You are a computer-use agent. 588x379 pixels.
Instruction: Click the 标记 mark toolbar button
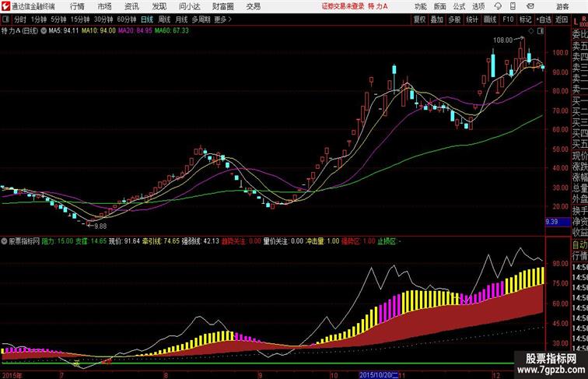click(x=525, y=19)
